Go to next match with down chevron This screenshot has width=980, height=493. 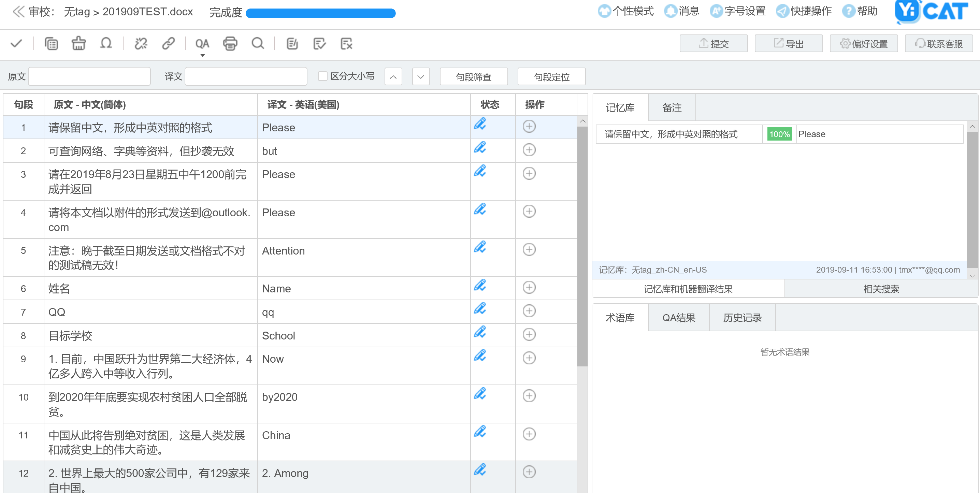(421, 77)
